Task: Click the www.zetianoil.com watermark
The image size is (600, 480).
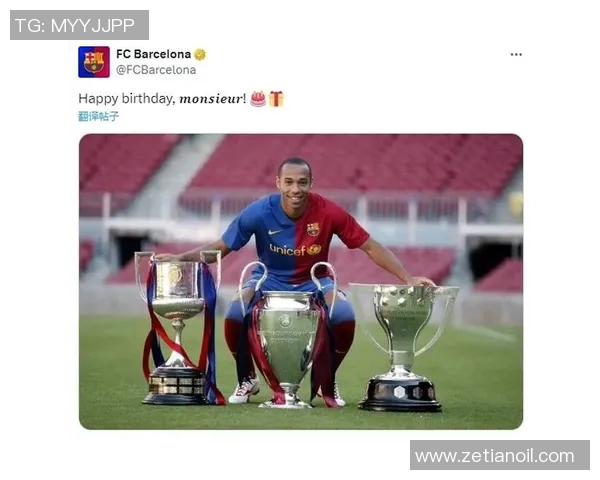Action: click(x=500, y=455)
